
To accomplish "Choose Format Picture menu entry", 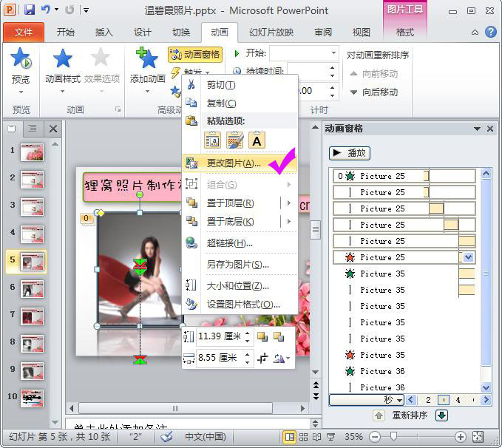I will tap(240, 305).
